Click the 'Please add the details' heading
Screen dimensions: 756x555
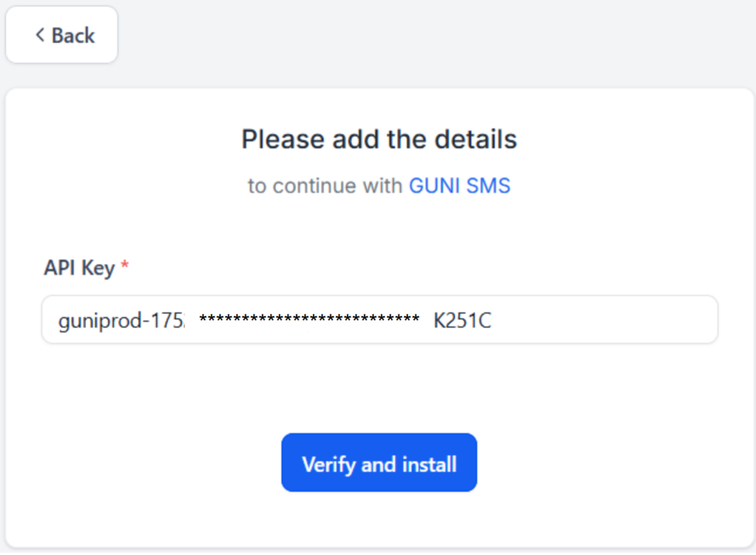coord(379,139)
